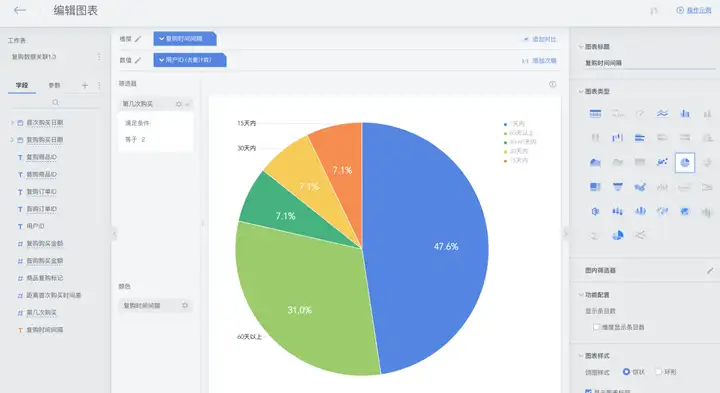Select the 饼状 radio button
Screen dimensions: 720x393
(626, 372)
